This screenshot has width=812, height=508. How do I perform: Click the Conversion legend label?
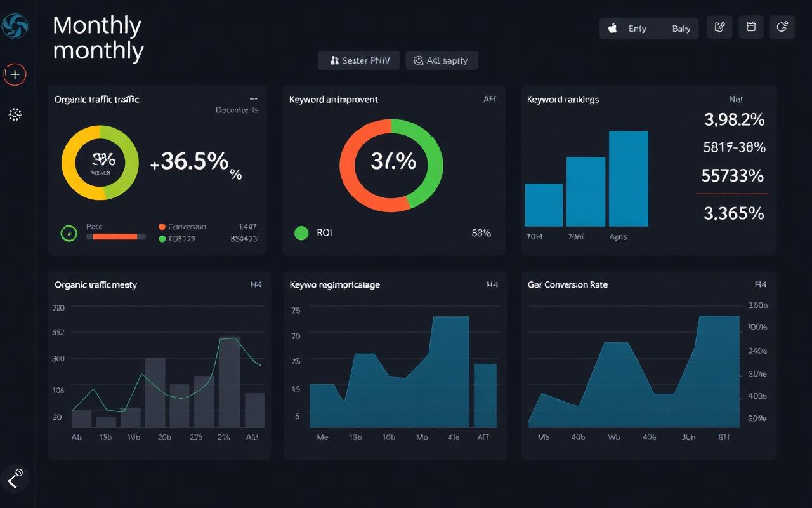tap(187, 227)
